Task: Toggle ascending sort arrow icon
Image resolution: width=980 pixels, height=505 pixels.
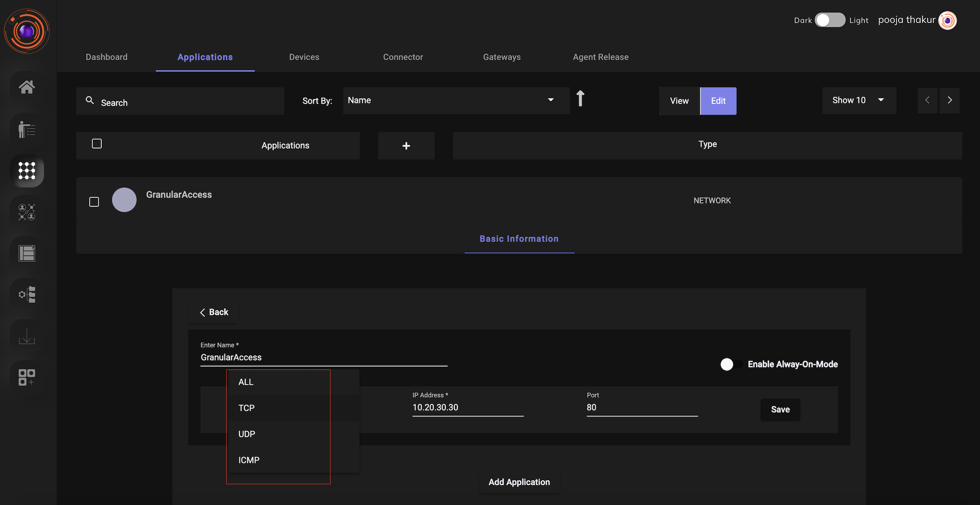Action: [581, 98]
